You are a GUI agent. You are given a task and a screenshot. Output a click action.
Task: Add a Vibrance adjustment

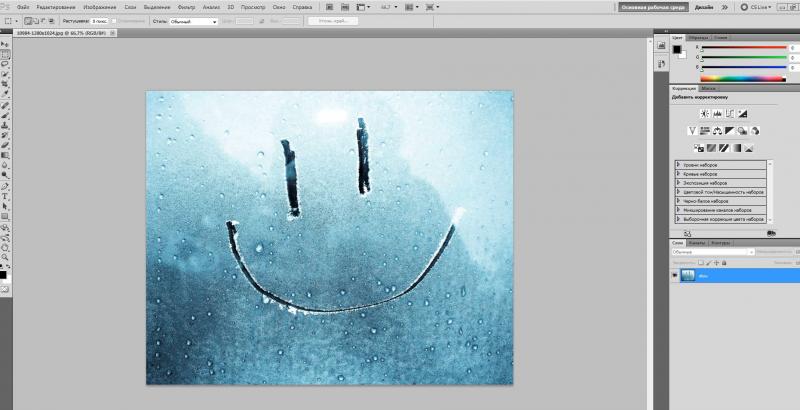click(692, 131)
